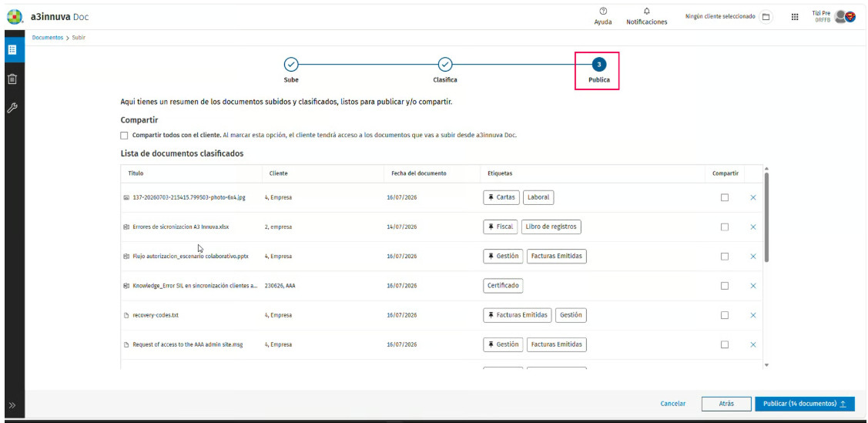Click Facturas Emitidas tag in Request of access row
868x423 pixels.
point(556,344)
